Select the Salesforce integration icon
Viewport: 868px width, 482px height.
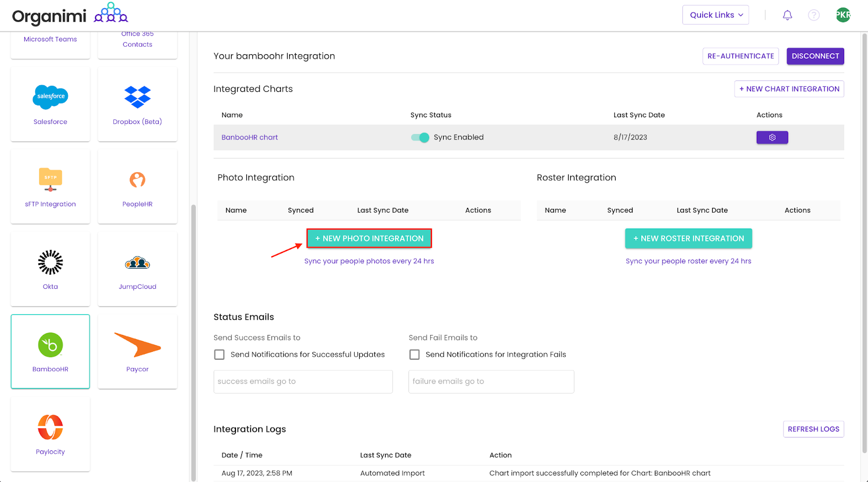(x=50, y=97)
